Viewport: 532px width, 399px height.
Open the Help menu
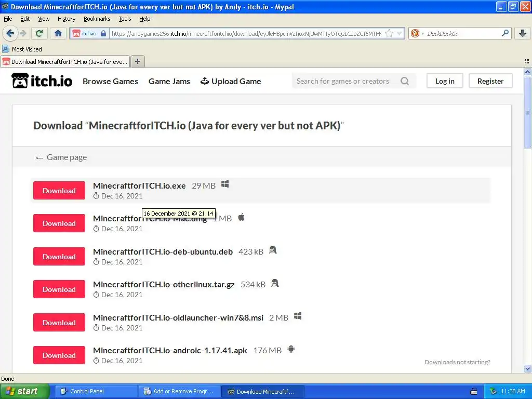coord(144,19)
